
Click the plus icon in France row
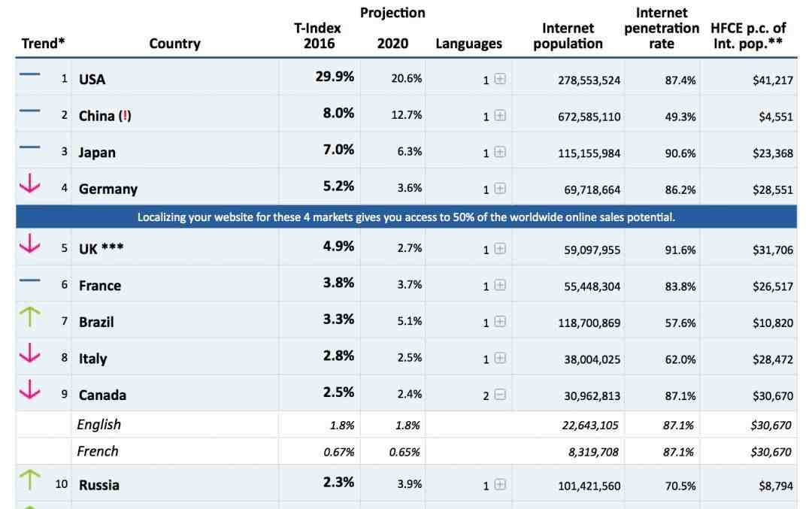500,285
